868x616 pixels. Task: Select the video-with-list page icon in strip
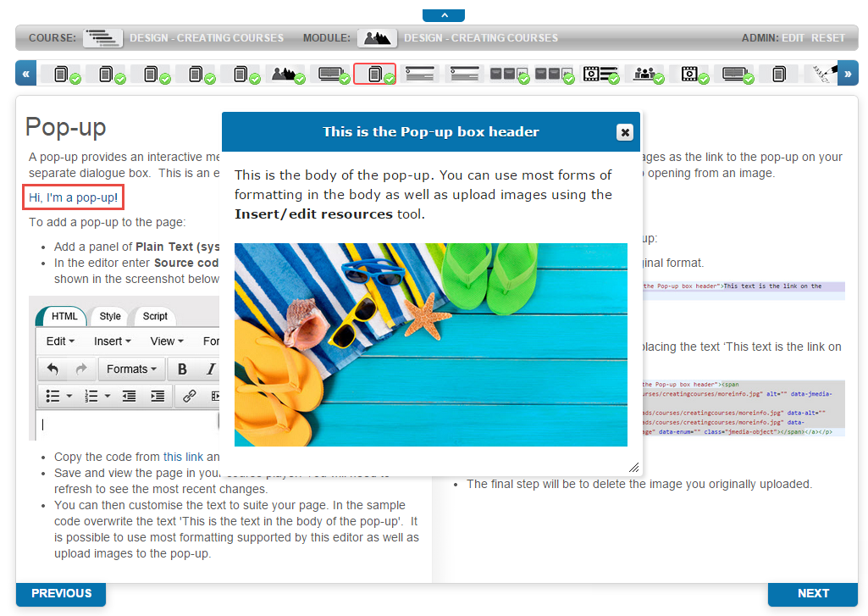pyautogui.click(x=600, y=75)
